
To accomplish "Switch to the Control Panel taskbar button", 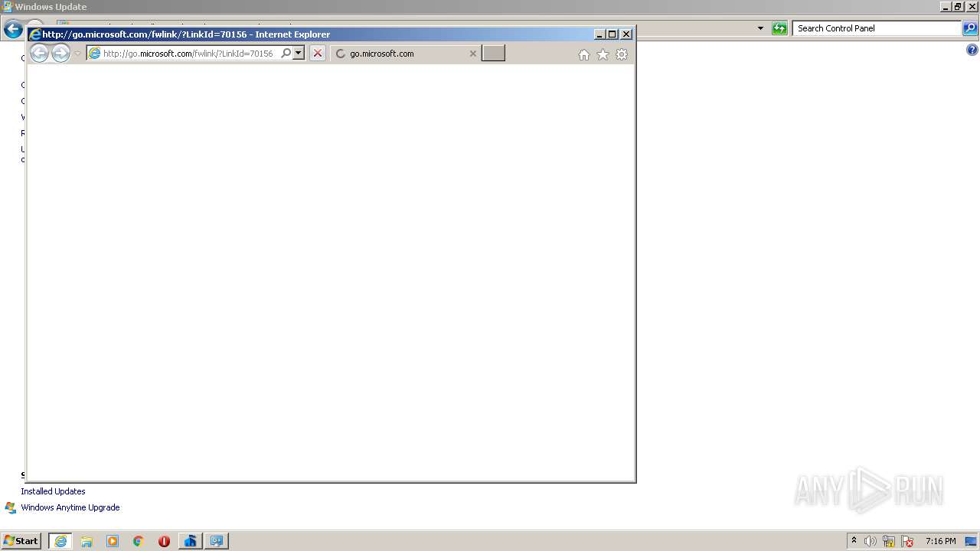I will pos(217,541).
